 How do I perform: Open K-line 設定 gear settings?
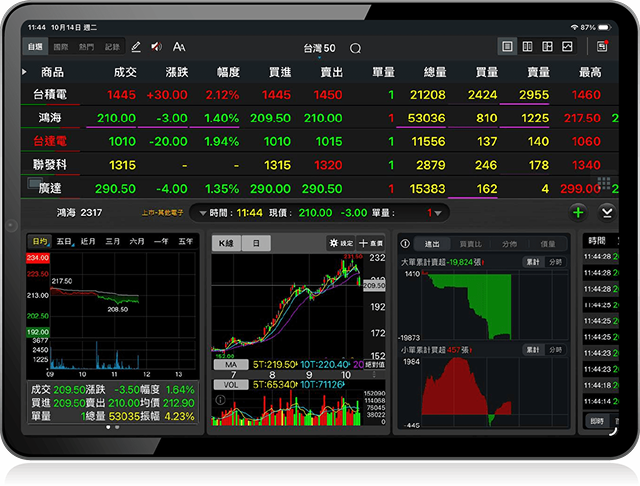coord(341,243)
